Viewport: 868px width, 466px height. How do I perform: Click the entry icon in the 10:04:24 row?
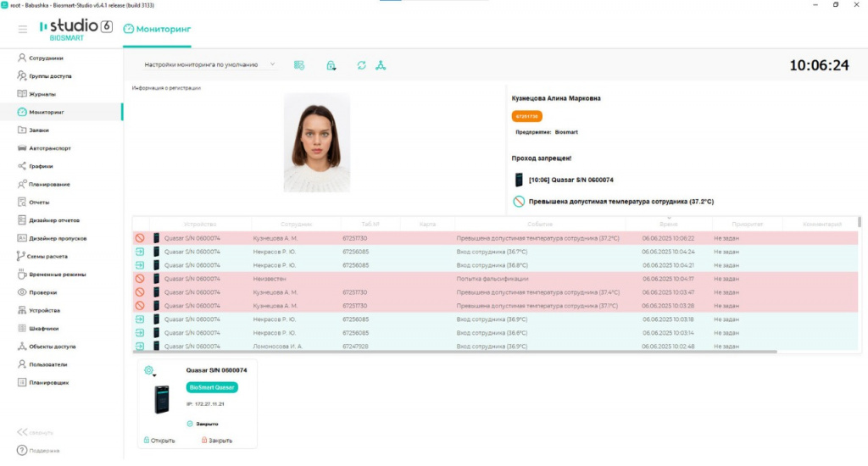point(140,252)
